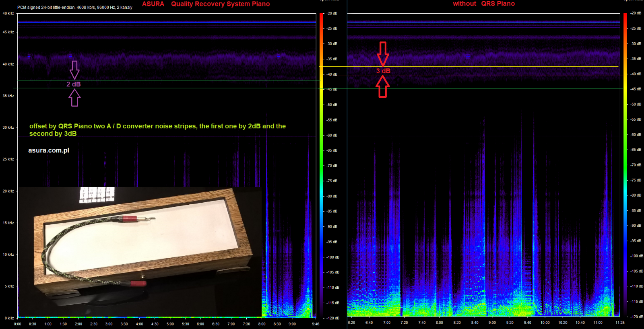Select the photo of the cable on oak box
The image size is (644, 329).
click(140, 252)
